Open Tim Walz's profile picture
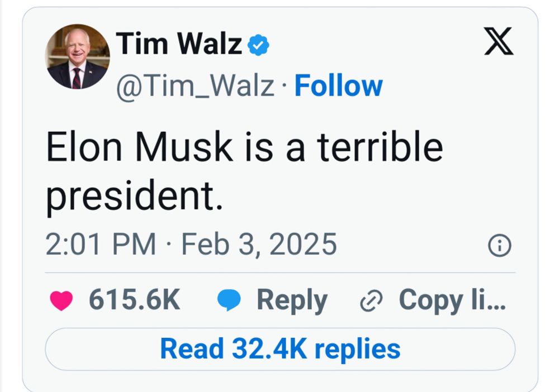The height and width of the screenshot is (392, 559). [77, 56]
